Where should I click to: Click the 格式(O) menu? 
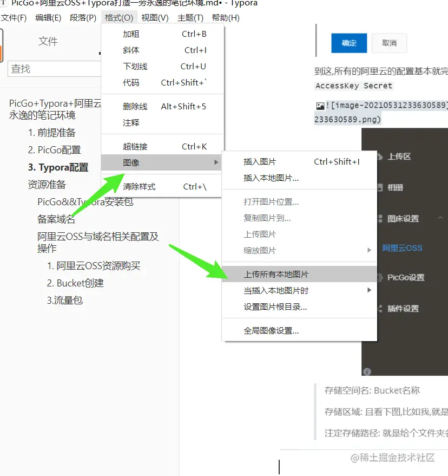pos(119,18)
